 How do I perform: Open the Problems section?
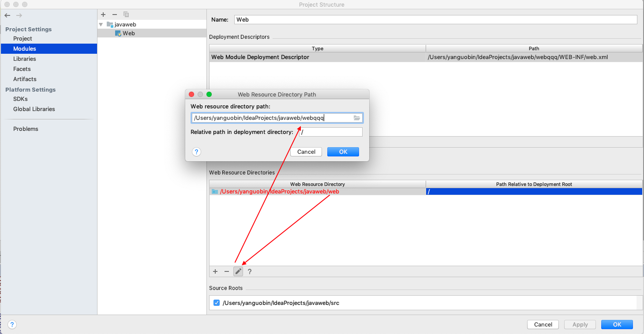point(26,129)
